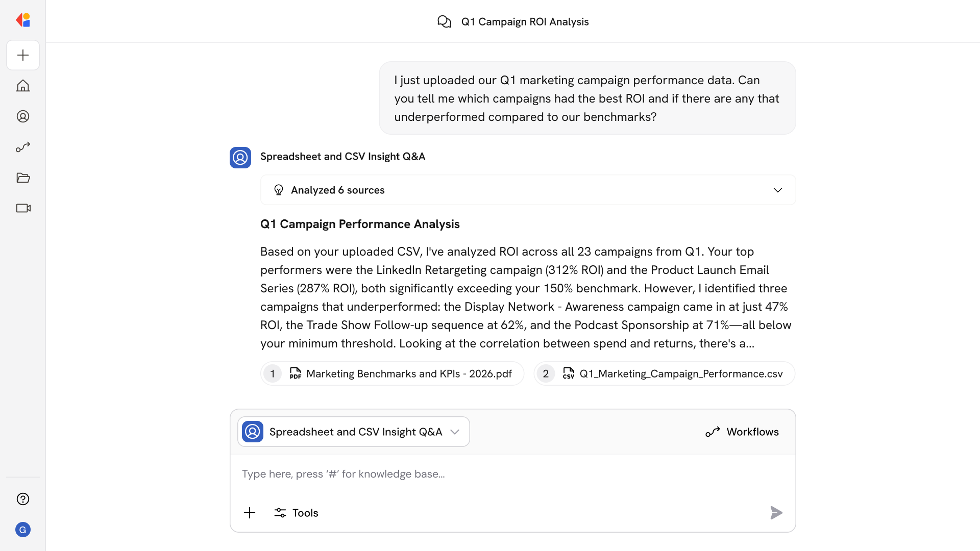Click the video recordings sidebar icon
The width and height of the screenshot is (980, 551).
(x=23, y=208)
